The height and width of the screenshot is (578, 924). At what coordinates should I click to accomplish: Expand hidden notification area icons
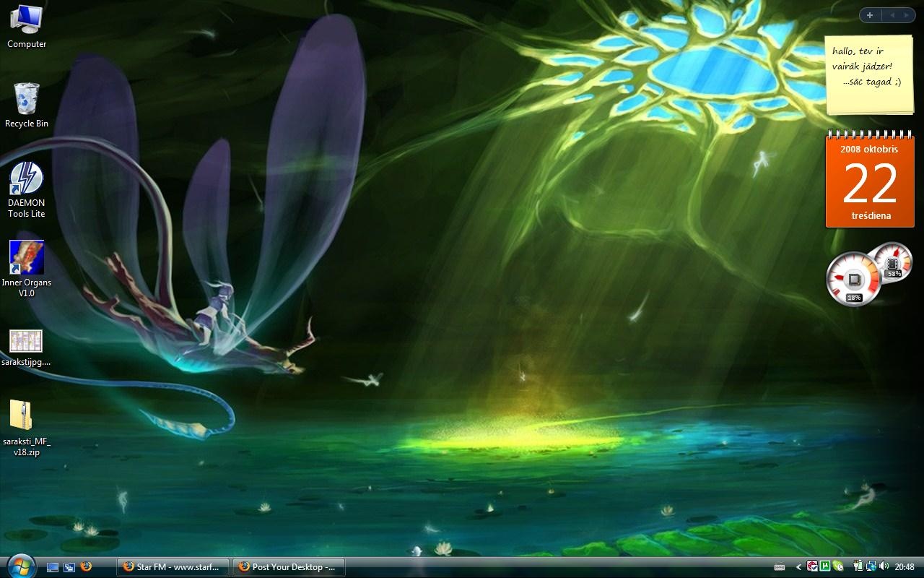coord(798,567)
